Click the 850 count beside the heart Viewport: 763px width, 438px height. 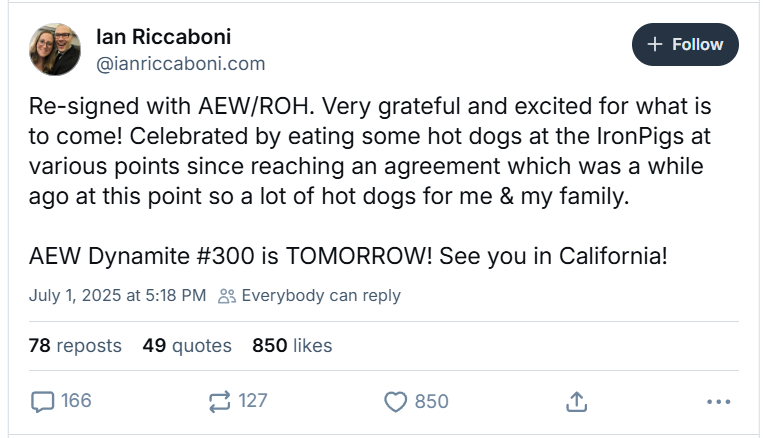pos(431,401)
